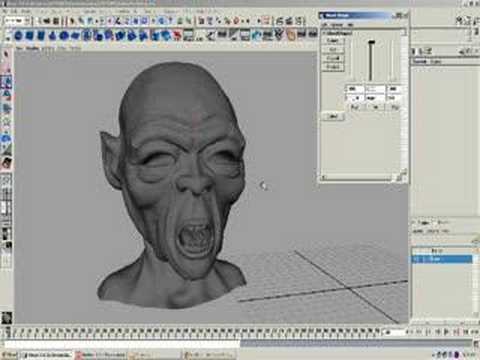This screenshot has width=480, height=360.
Task: Click the first button under blendShape in the Blend Shape window
Action: coord(332,41)
